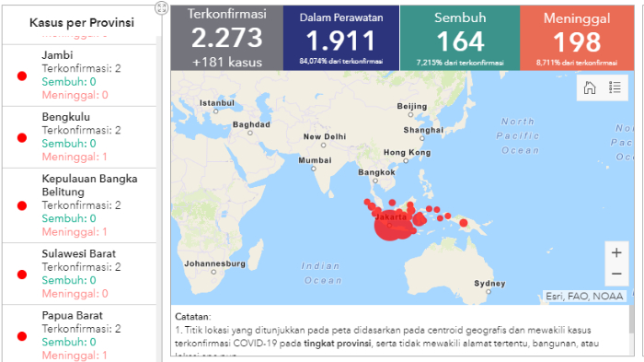Click the Sydney city label on map
The width and height of the screenshot is (644, 362).
489,283
